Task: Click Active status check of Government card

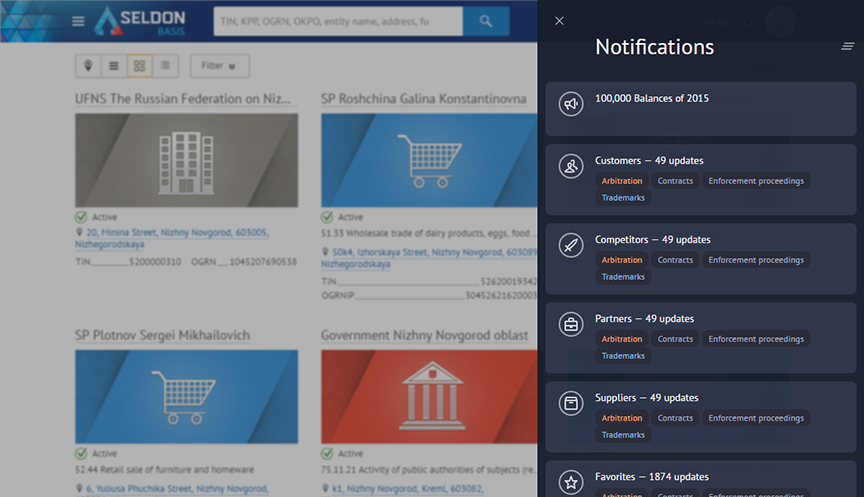Action: pos(327,453)
